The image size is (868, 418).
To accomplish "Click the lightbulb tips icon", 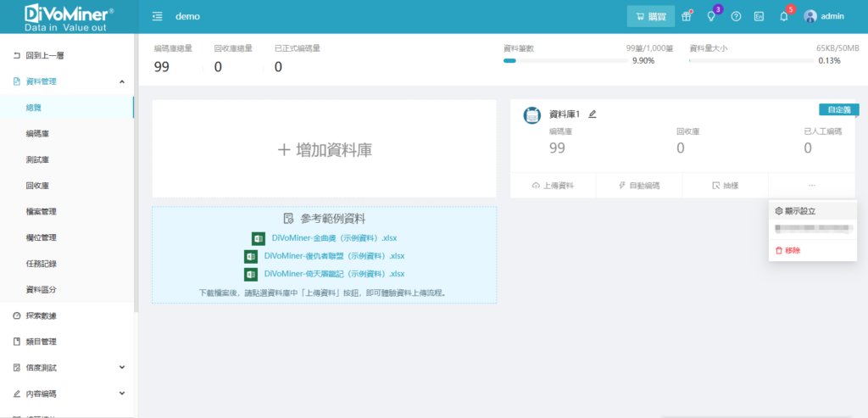I will pos(711,16).
